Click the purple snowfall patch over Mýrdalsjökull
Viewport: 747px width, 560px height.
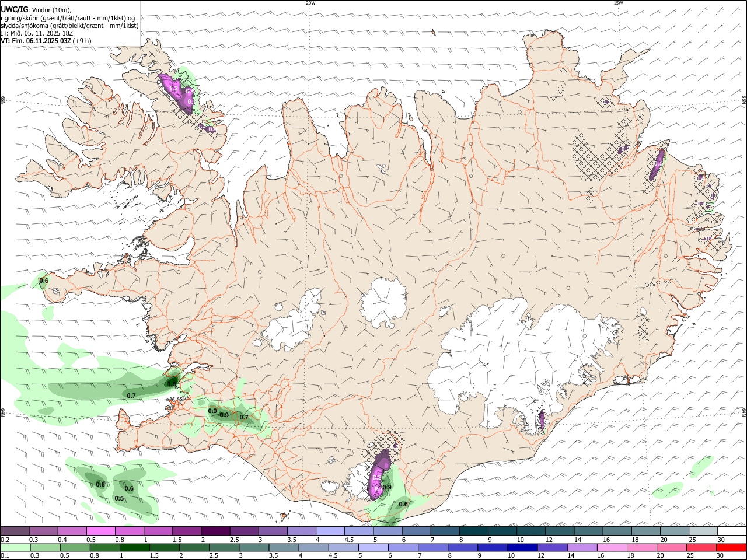(x=379, y=474)
